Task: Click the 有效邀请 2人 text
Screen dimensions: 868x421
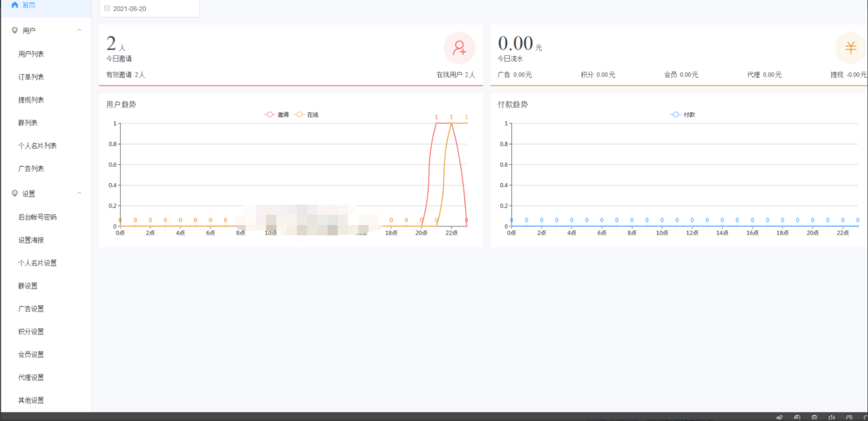Action: 125,75
